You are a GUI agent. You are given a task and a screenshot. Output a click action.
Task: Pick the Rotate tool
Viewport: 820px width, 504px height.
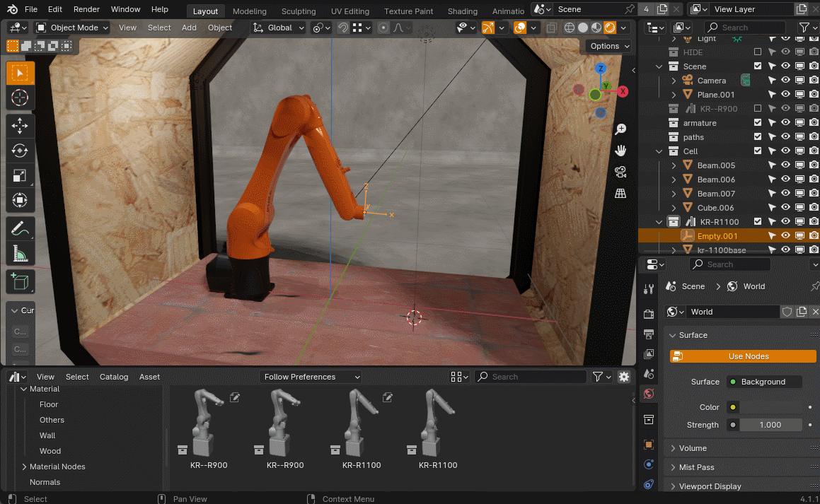click(20, 151)
